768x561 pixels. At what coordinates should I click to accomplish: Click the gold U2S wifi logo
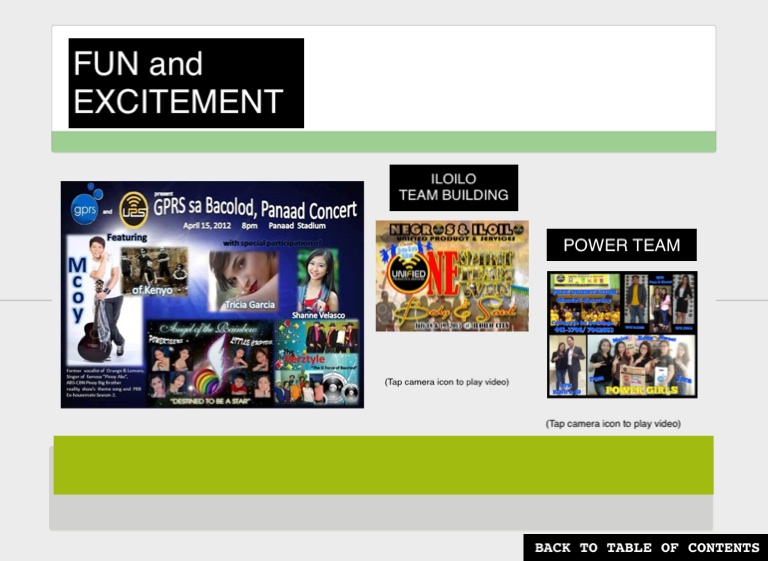coord(132,210)
